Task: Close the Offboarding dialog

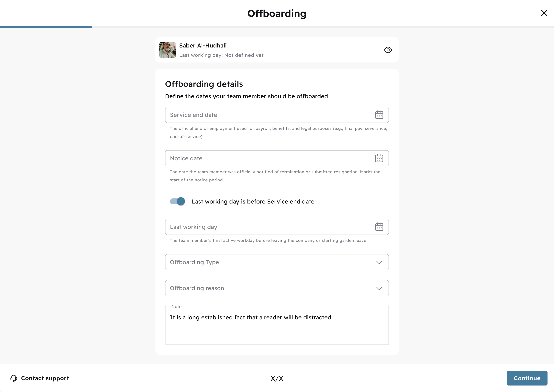Action: (544, 13)
